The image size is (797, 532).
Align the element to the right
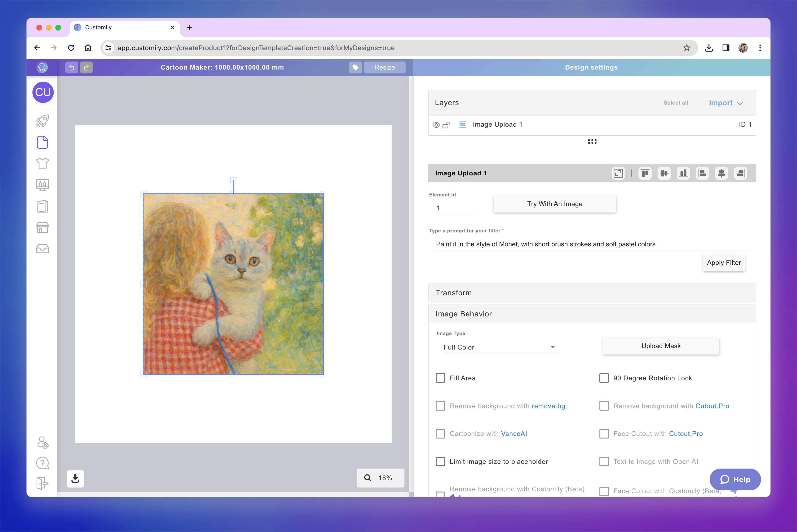[741, 173]
